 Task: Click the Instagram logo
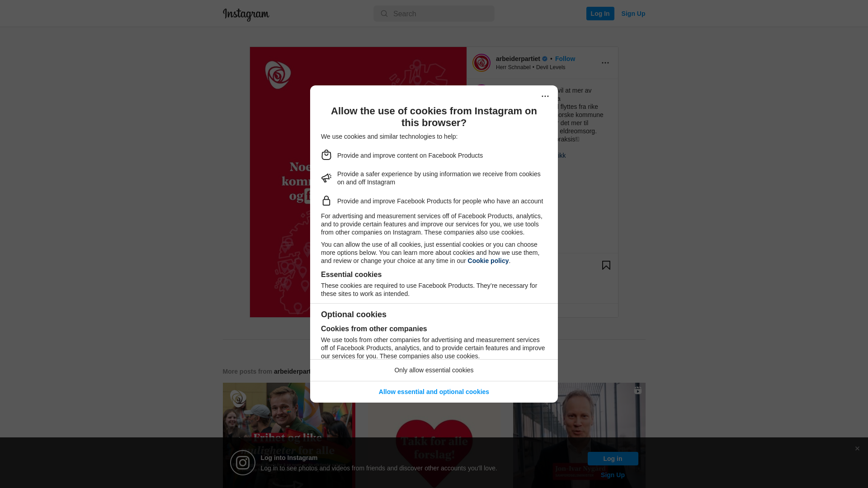coord(246,14)
